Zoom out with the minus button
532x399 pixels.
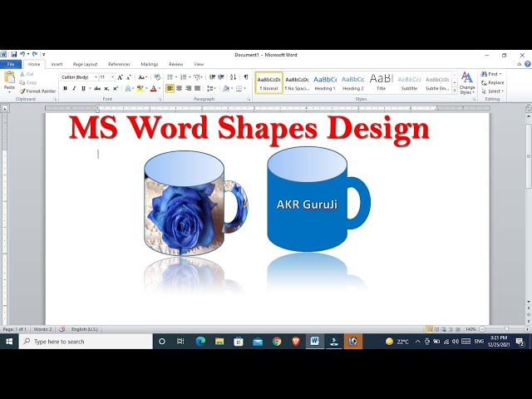(482, 329)
